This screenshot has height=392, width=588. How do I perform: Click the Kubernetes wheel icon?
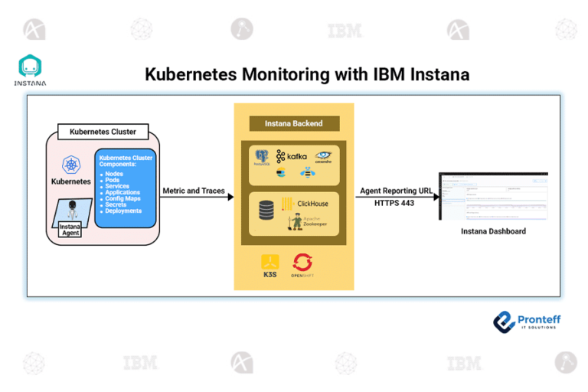[70, 165]
